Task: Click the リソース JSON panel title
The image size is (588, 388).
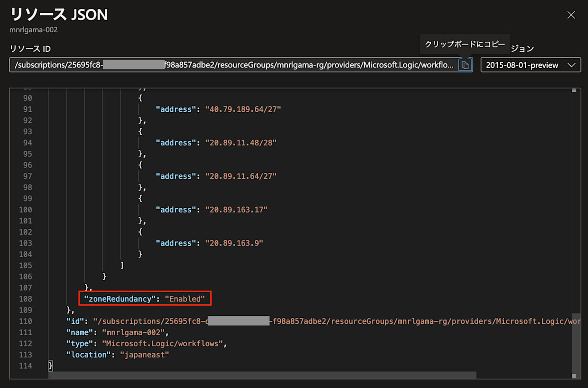Action: point(59,15)
